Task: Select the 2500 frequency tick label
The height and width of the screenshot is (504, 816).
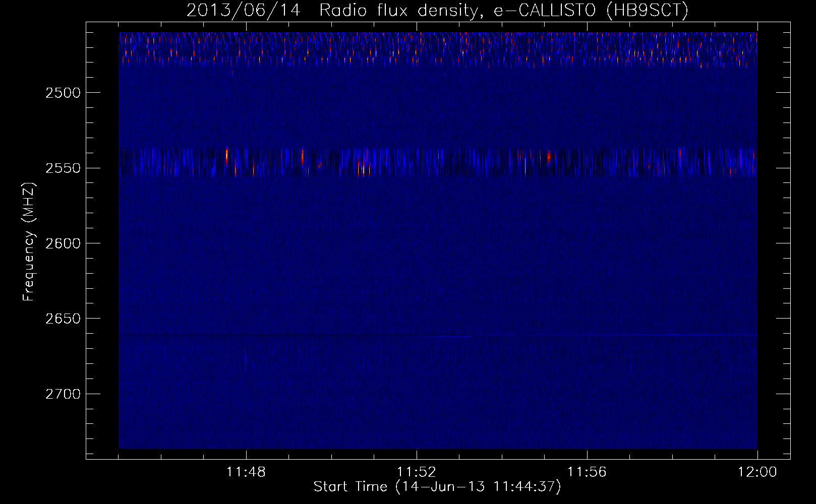Action: coord(63,93)
